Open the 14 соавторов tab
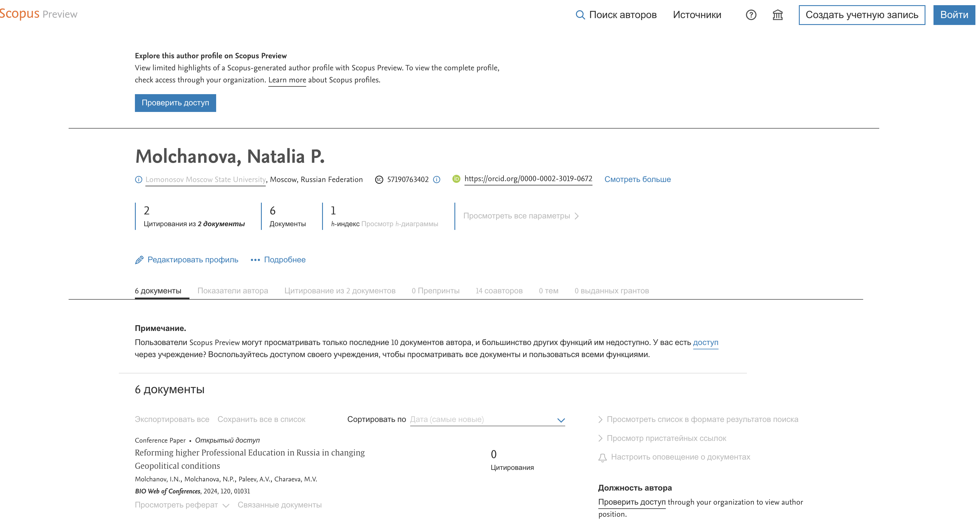Screen dimensions: 980x527 pyautogui.click(x=499, y=291)
